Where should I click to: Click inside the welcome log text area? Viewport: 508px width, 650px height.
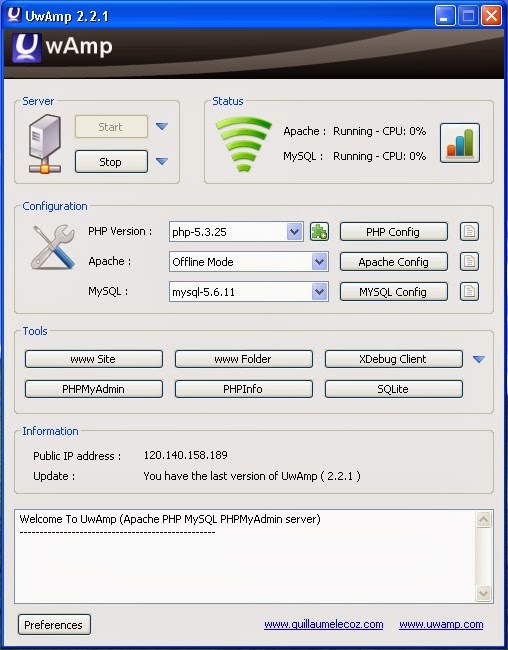[245, 556]
